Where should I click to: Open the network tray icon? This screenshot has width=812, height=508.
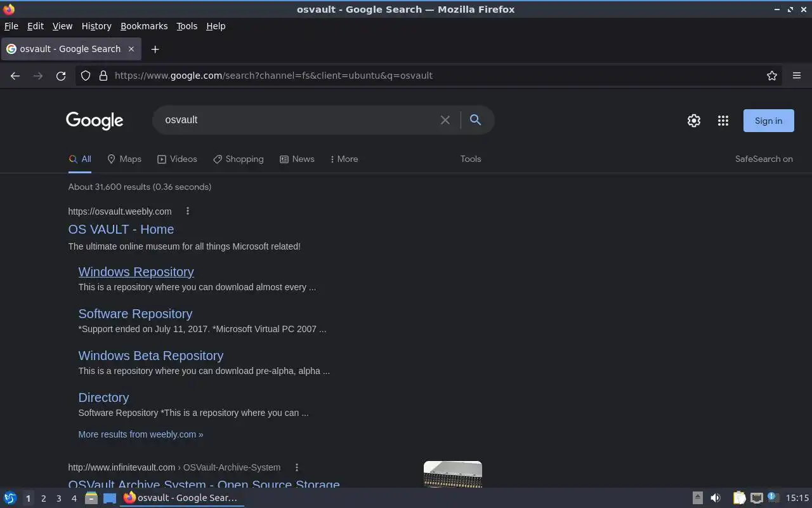(756, 498)
